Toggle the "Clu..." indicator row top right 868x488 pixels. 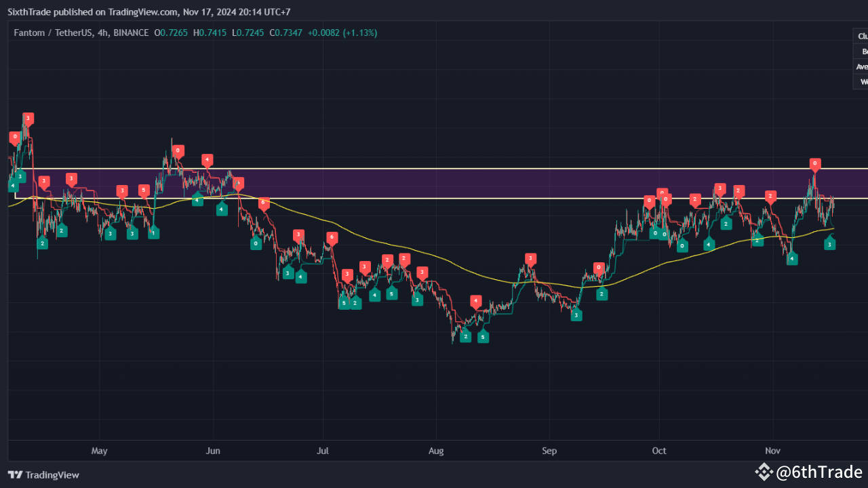[860, 35]
